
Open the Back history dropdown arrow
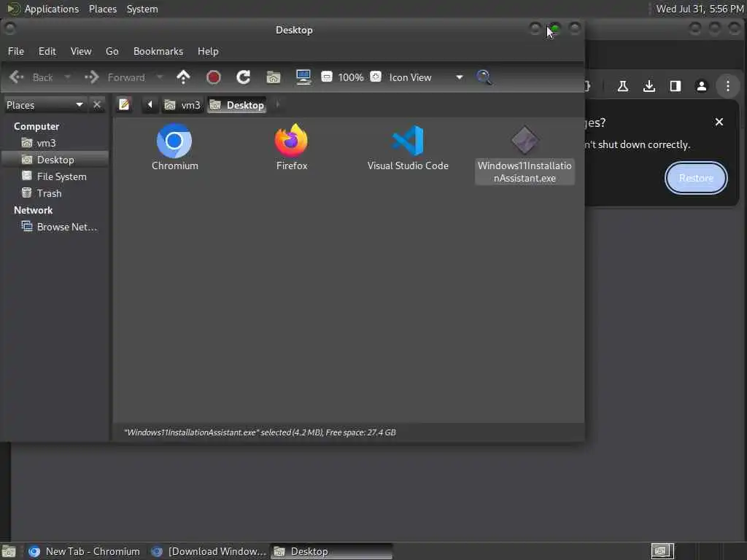[68, 77]
